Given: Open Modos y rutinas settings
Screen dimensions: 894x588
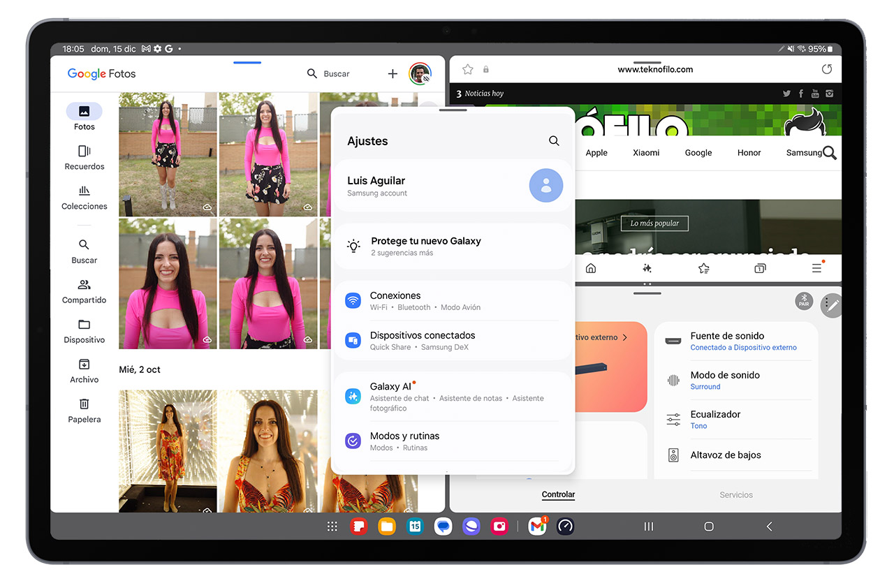Looking at the screenshot, I should [x=453, y=441].
